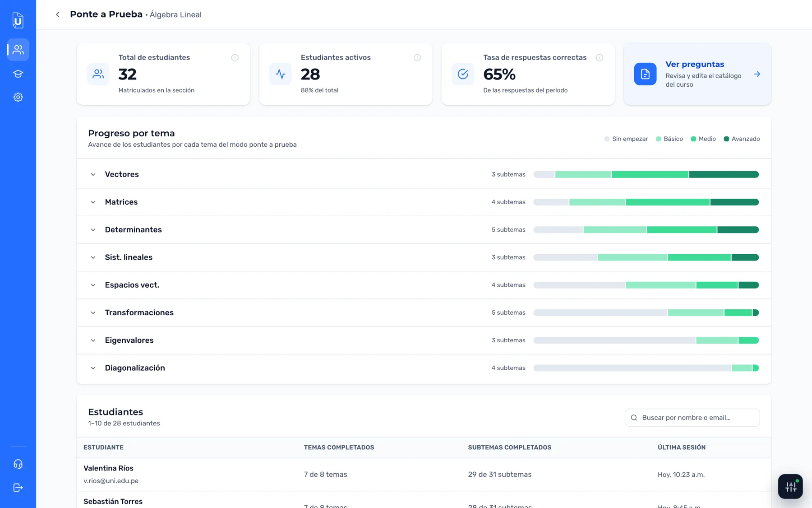Open the settings gear in sidebar
The image size is (812, 508).
[x=18, y=97]
